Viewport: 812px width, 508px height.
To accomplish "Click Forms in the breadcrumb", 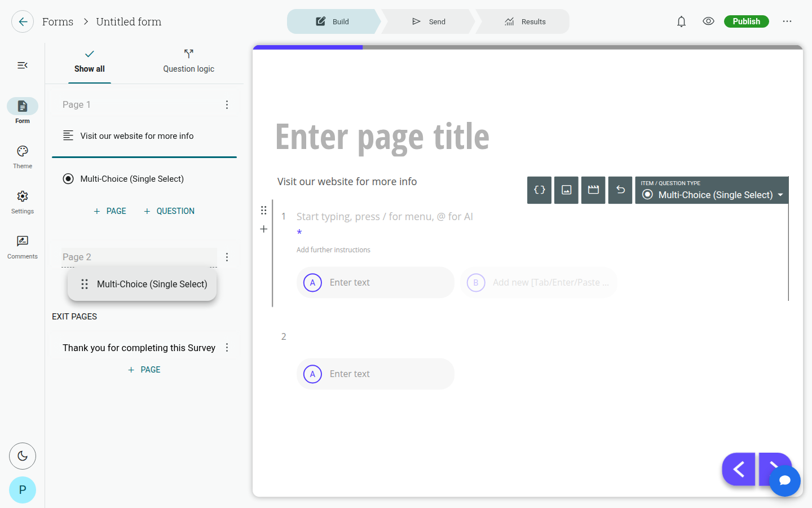I will click(x=58, y=21).
